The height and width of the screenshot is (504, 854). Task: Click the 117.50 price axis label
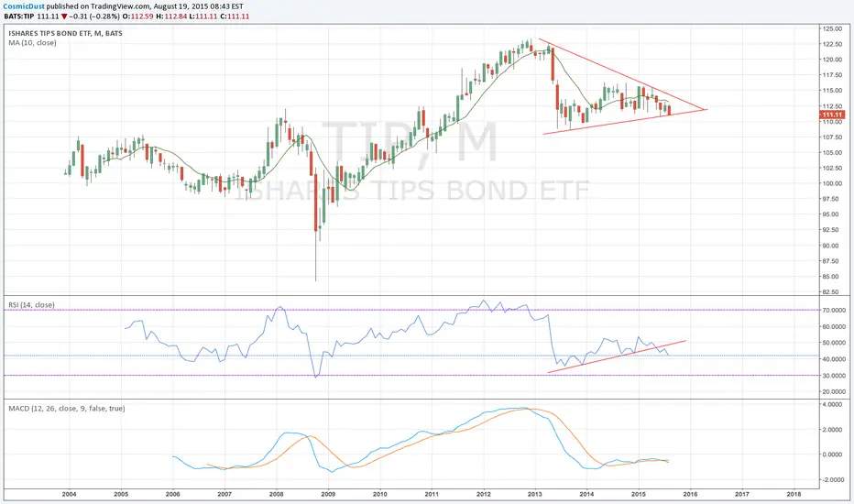click(833, 75)
